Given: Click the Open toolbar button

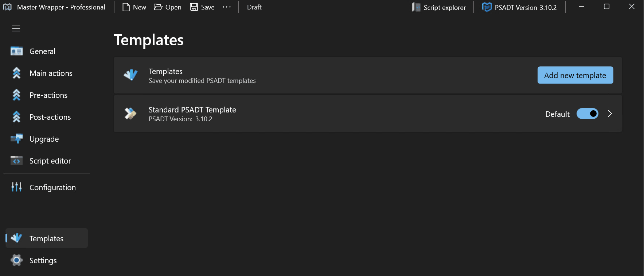Looking at the screenshot, I should click(x=168, y=7).
